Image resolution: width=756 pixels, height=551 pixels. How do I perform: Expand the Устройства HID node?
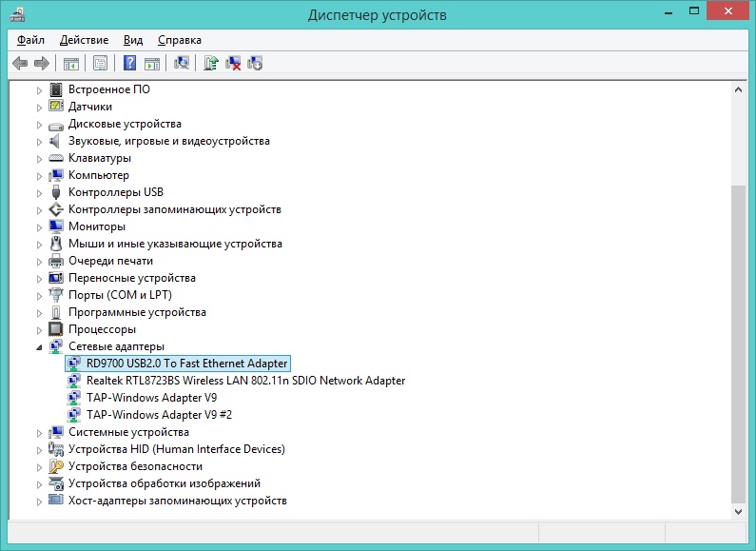coord(40,450)
